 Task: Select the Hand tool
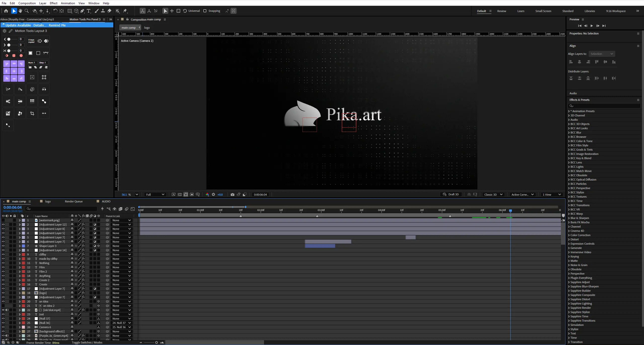click(x=20, y=11)
